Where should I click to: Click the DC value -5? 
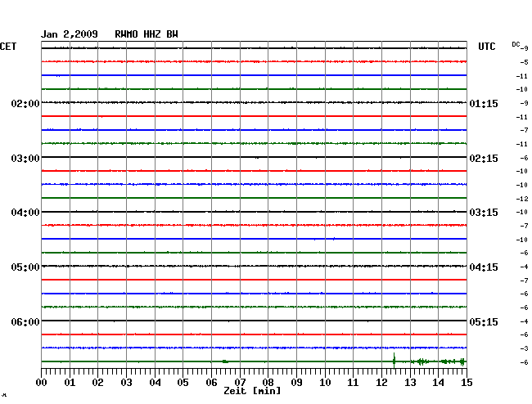coord(524,62)
